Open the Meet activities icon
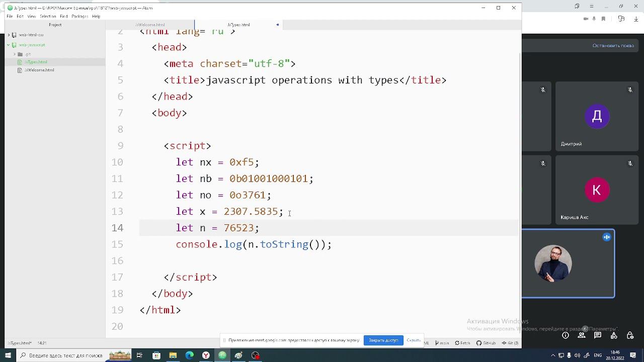Screen dimensions: 644x362 coord(614,335)
